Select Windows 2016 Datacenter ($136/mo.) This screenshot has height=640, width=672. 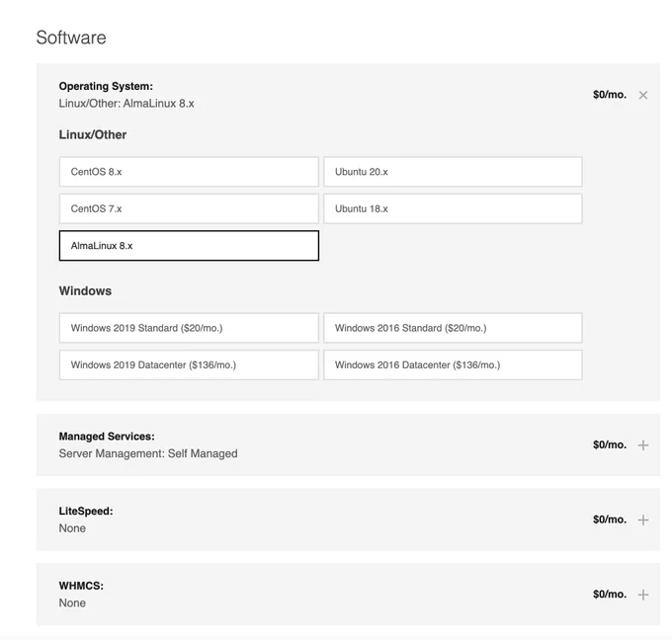pos(453,365)
